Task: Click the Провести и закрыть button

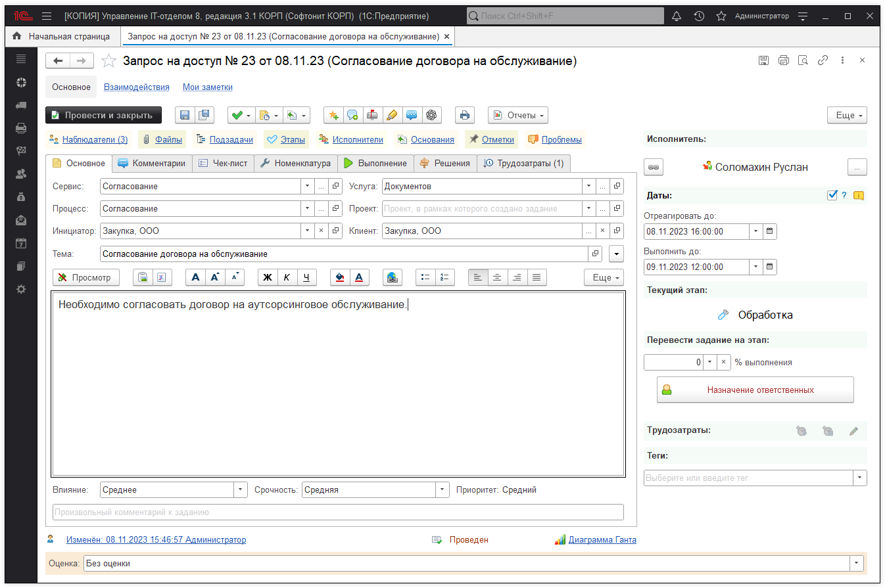Action: (103, 115)
